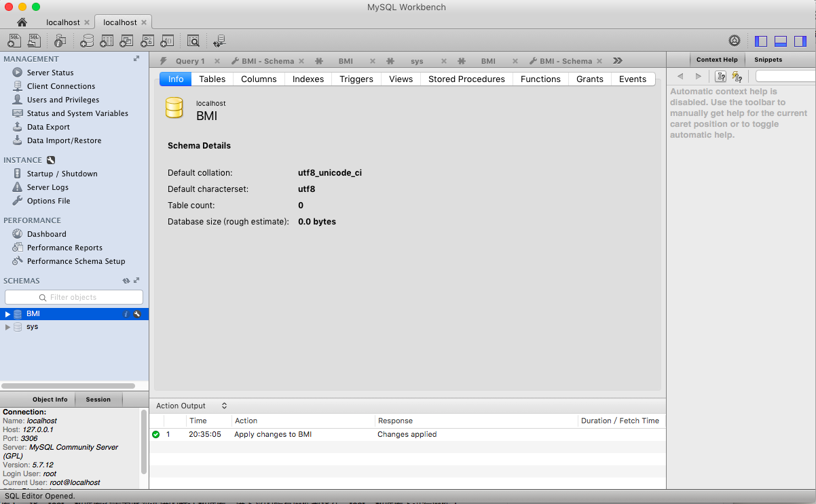Image resolution: width=816 pixels, height=504 pixels.
Task: Show hidden editor tabs with chevrons
Action: [x=617, y=60]
